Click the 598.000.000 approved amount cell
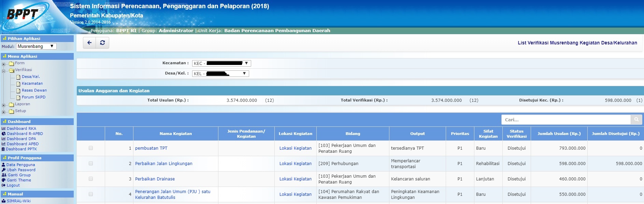This screenshot has width=644, height=204. point(616,164)
